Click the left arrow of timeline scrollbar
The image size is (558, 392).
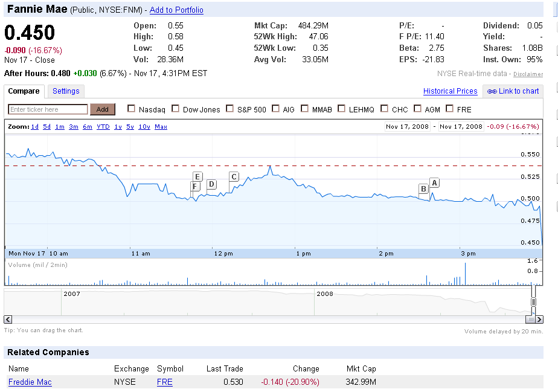click(x=8, y=320)
